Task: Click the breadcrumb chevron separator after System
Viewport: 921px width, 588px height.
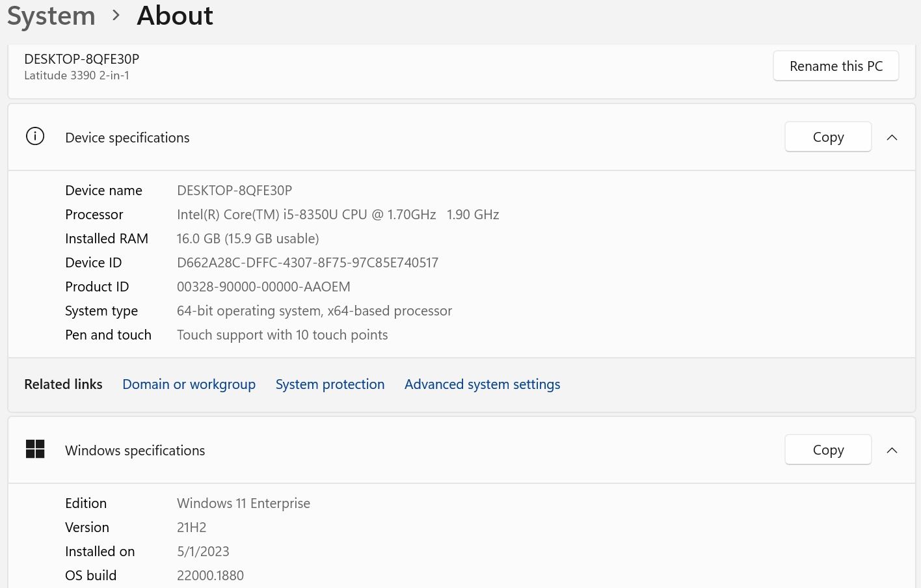Action: [116, 15]
